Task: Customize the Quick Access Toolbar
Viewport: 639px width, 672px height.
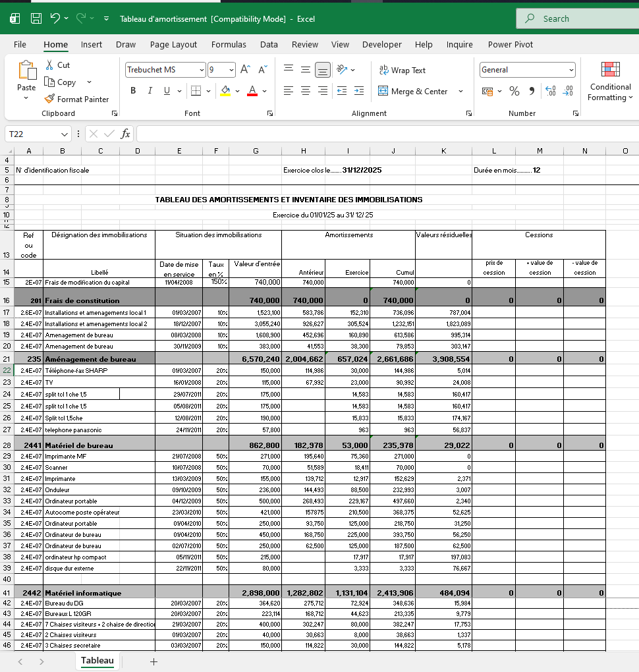Action: point(106,18)
